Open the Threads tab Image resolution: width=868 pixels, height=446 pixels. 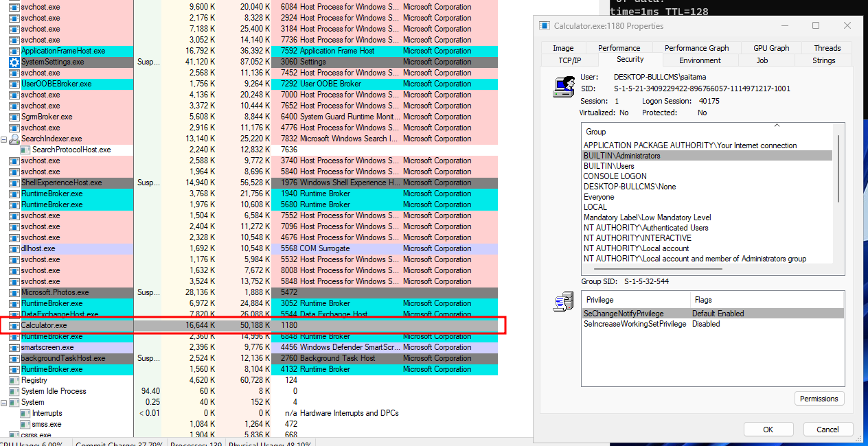pyautogui.click(x=827, y=48)
